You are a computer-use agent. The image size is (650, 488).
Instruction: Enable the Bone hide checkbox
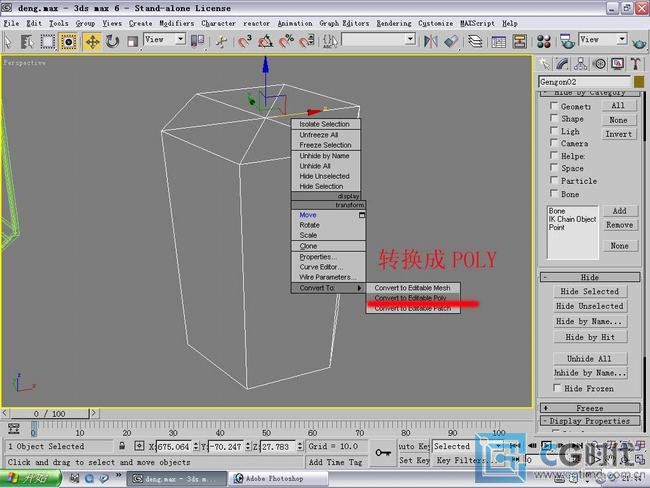point(553,193)
